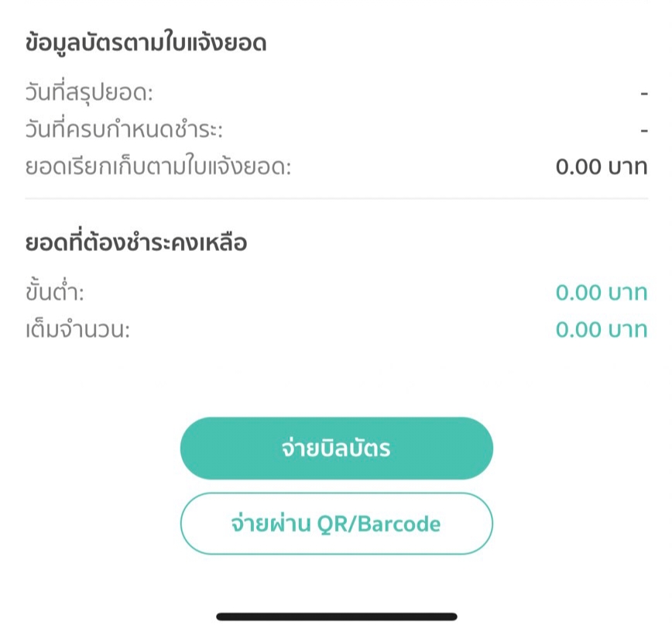The width and height of the screenshot is (672, 629).
Task: Click the ขั้นต่ำ minimum payment label
Action: [54, 291]
